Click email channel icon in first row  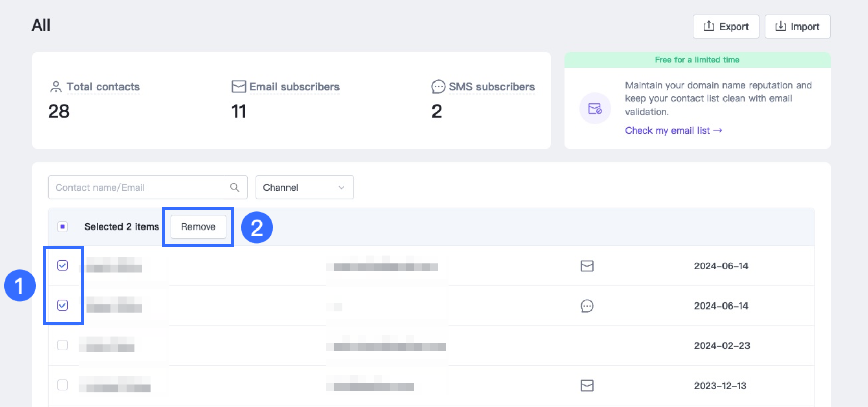(587, 266)
